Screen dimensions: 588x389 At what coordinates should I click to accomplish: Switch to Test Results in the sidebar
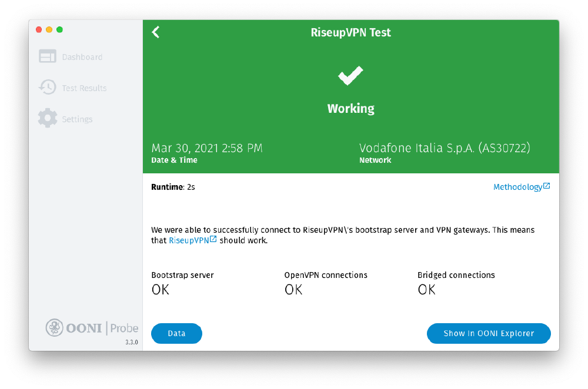(84, 88)
